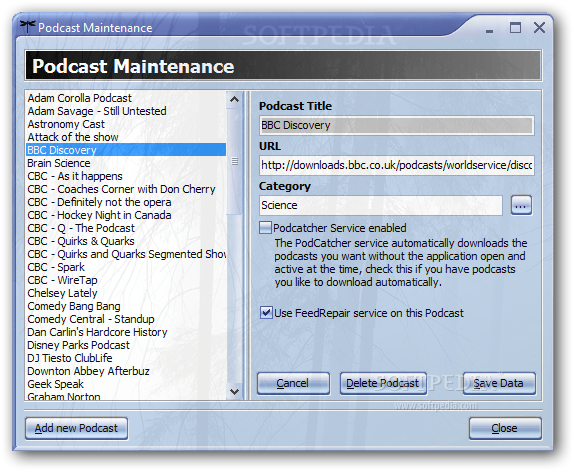Select Comedy Central - Standup
The image size is (574, 471).
(x=126, y=319)
